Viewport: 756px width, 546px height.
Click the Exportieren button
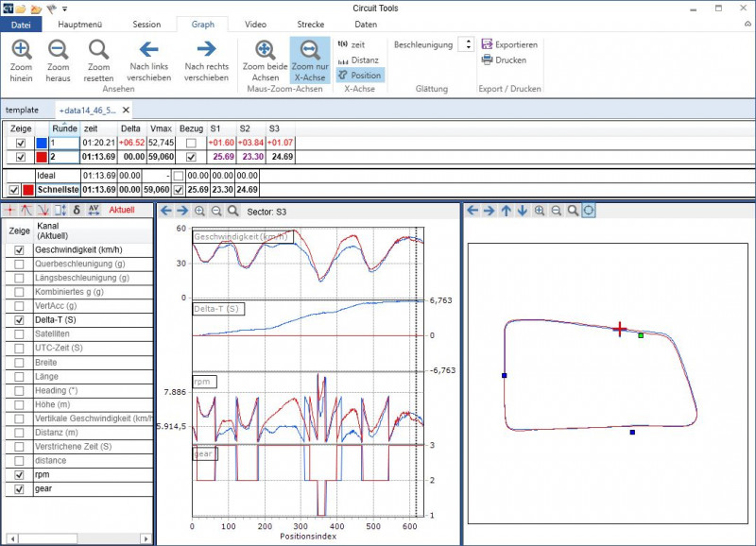coord(507,44)
